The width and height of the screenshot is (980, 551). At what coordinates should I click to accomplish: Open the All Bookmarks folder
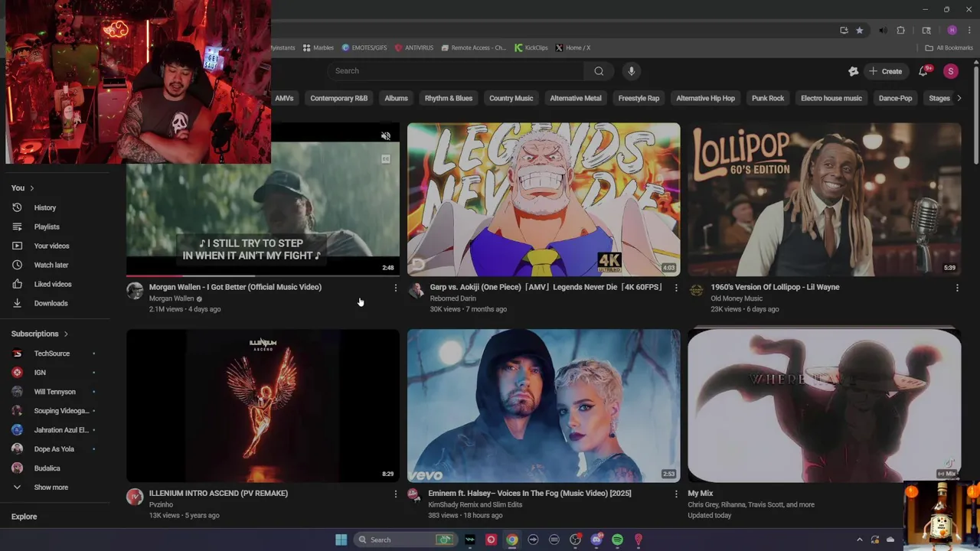[949, 47]
